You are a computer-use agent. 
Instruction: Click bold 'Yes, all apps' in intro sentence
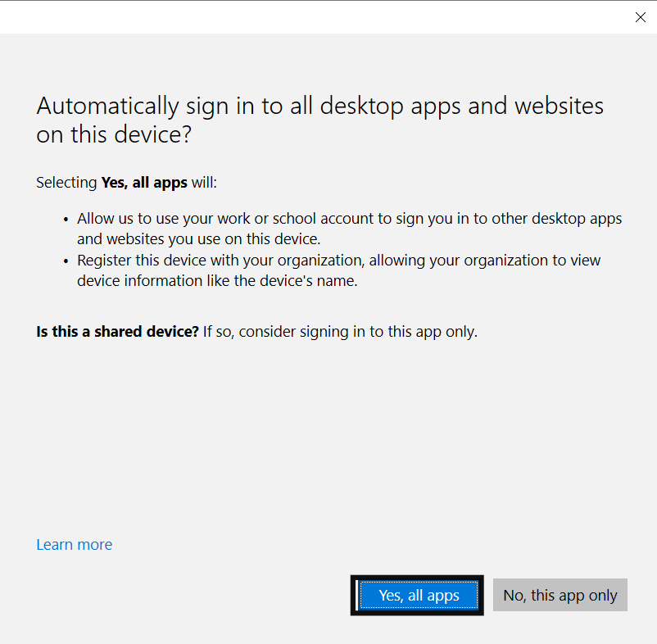[x=144, y=182]
